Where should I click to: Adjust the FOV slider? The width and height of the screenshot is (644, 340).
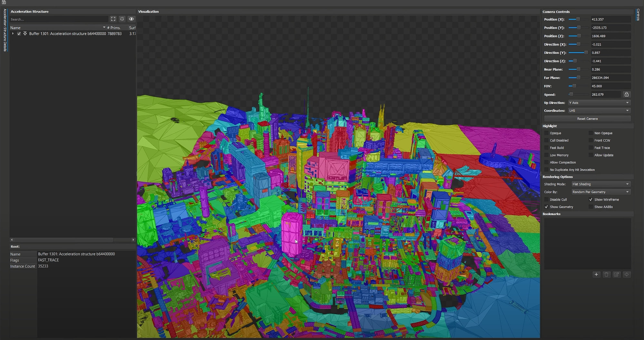click(579, 86)
